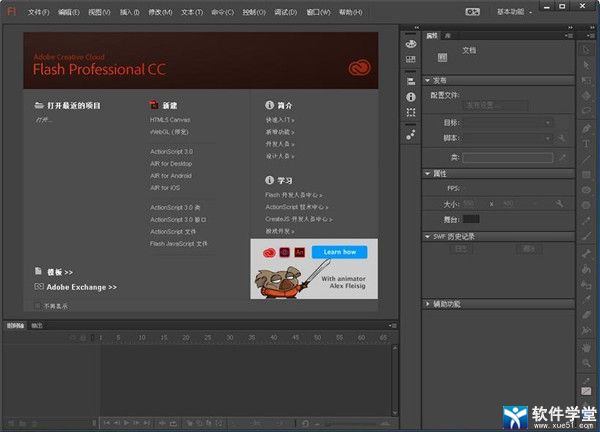Open the 修改(M) menu

tap(160, 12)
